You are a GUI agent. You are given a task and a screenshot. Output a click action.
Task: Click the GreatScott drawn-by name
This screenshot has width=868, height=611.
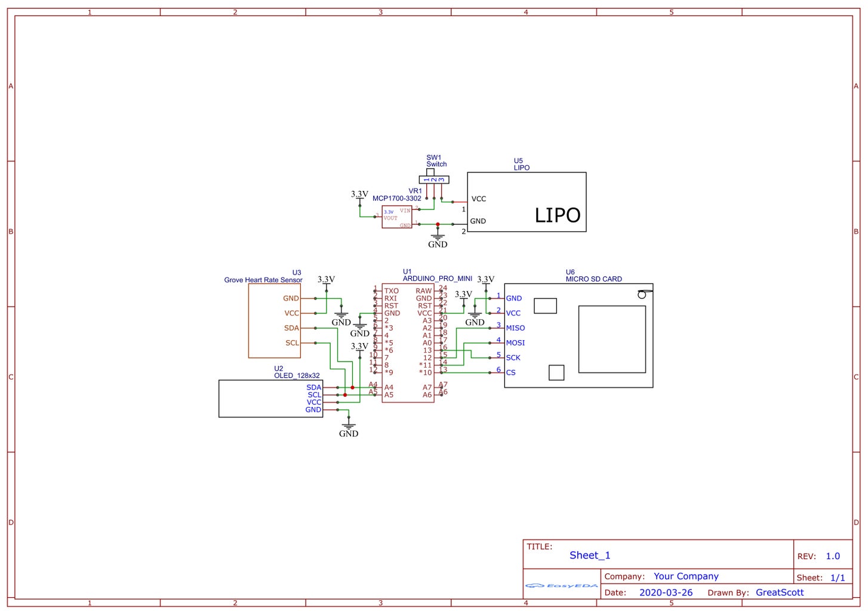pyautogui.click(x=780, y=593)
